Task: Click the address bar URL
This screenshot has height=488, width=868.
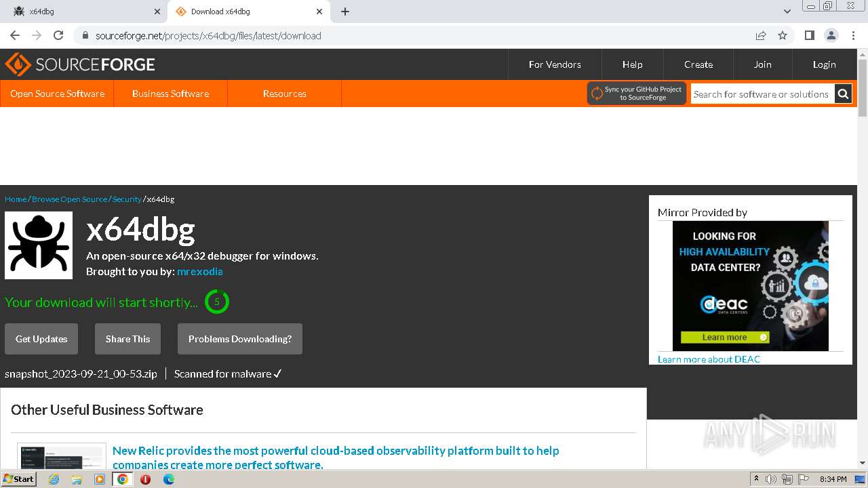Action: 208,35
